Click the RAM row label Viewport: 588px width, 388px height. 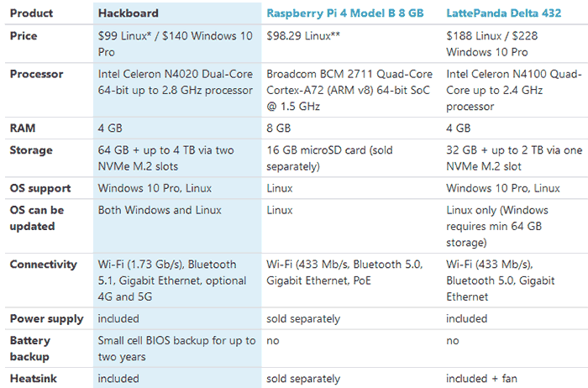[23, 128]
